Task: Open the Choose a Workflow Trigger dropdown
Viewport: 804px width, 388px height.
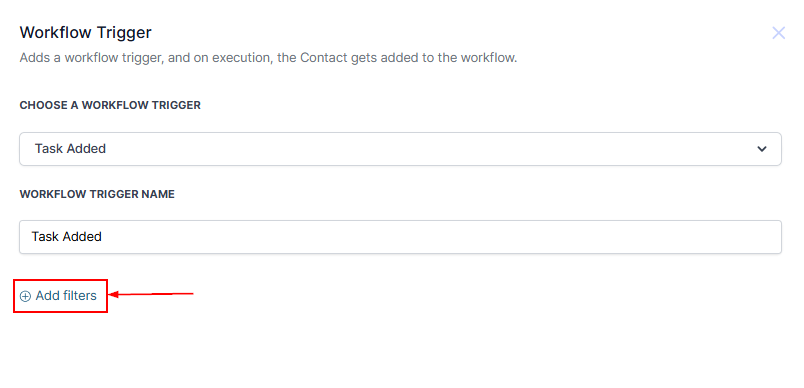Action: 400,149
